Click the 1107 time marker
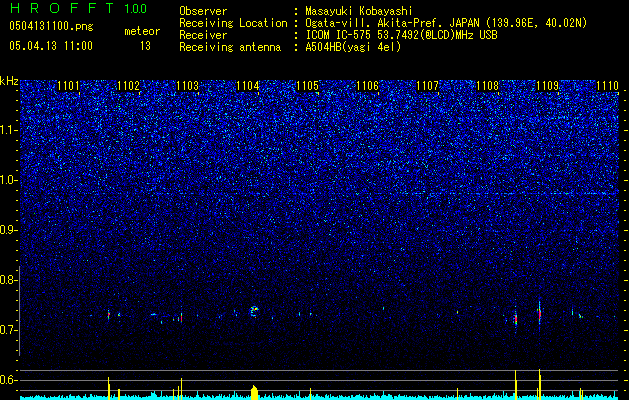 (428, 86)
